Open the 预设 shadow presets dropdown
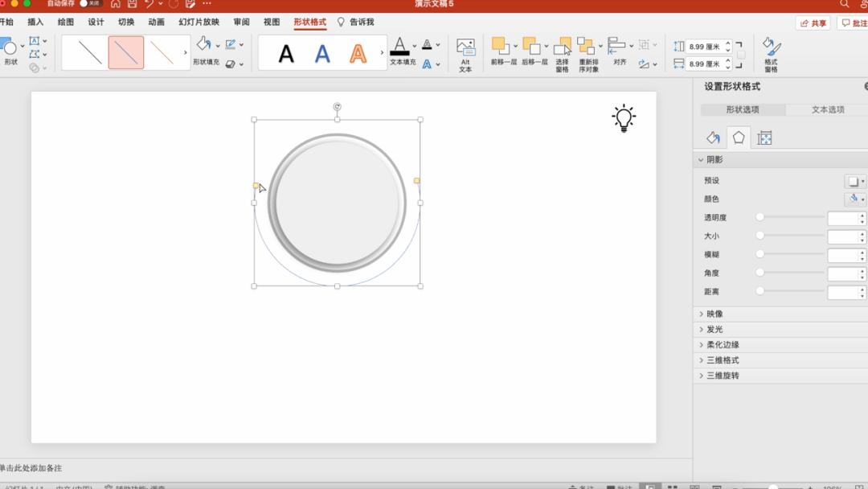868x489 pixels. [856, 181]
